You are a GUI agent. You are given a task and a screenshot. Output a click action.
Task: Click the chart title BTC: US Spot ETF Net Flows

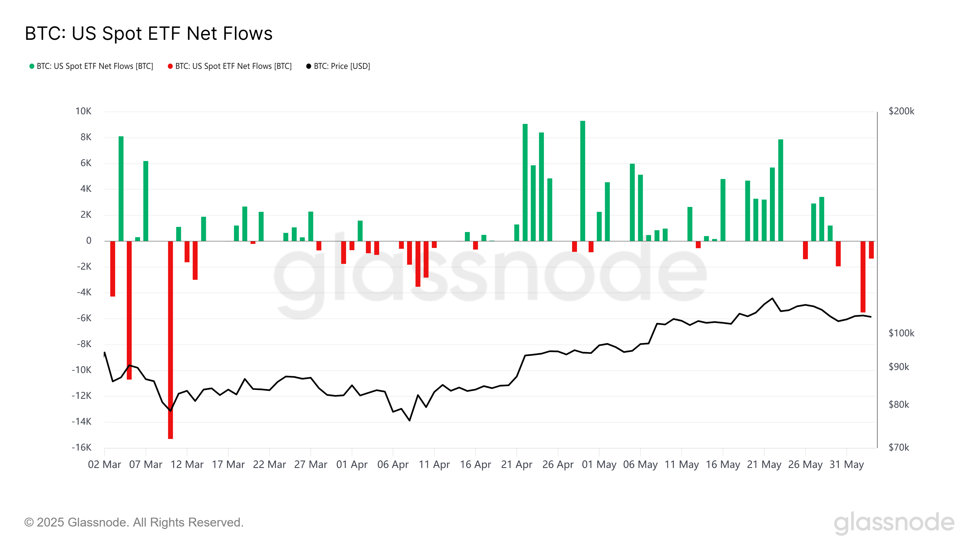[148, 33]
